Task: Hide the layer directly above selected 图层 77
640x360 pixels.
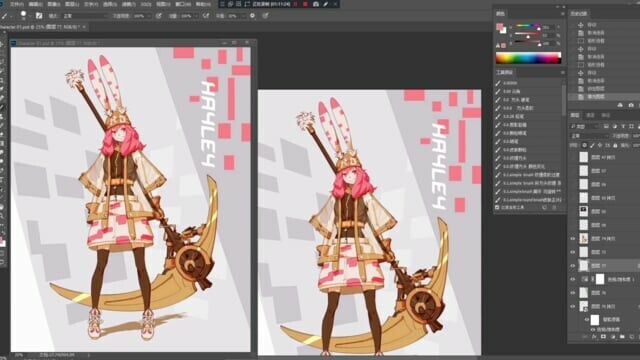Action: [573, 252]
